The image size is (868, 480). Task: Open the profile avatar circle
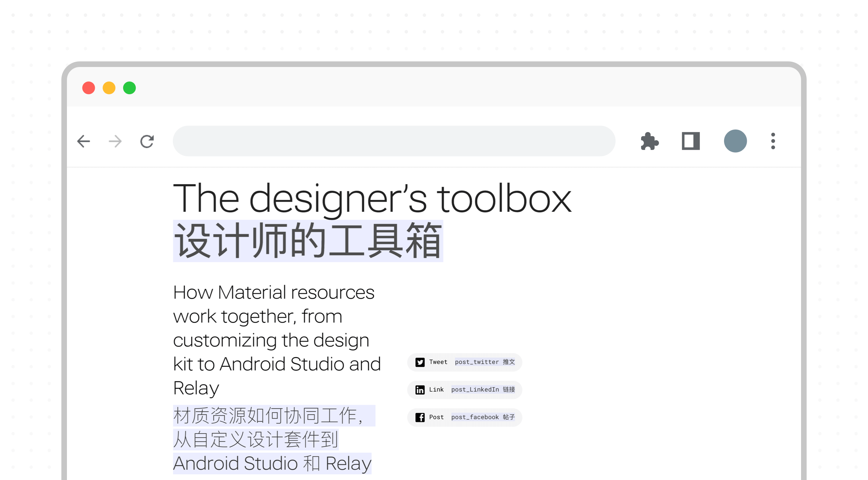[x=735, y=141]
